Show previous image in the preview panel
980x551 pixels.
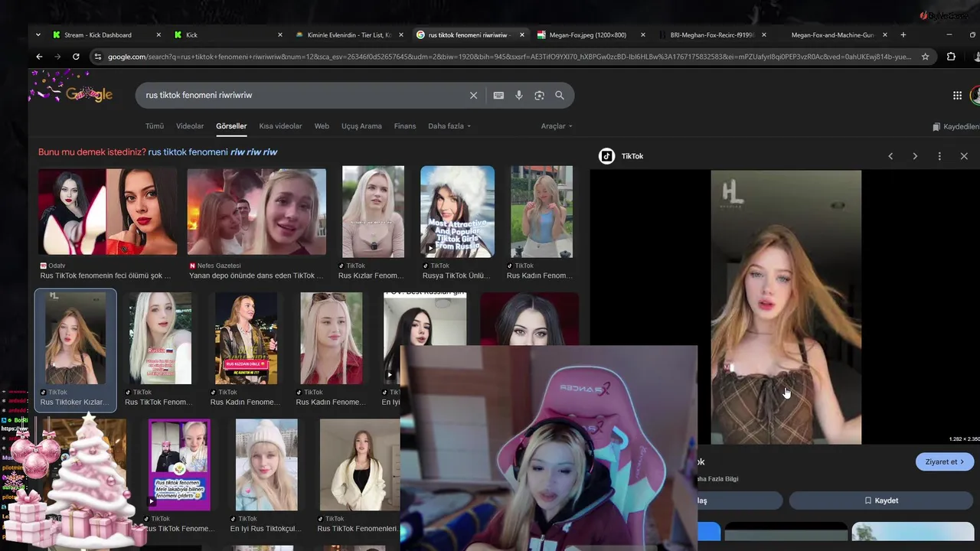(x=890, y=156)
